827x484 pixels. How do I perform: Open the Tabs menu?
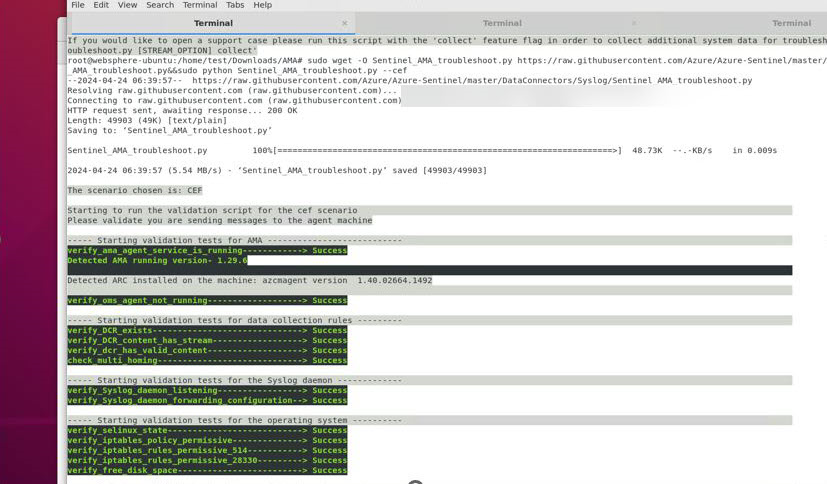[235, 5]
